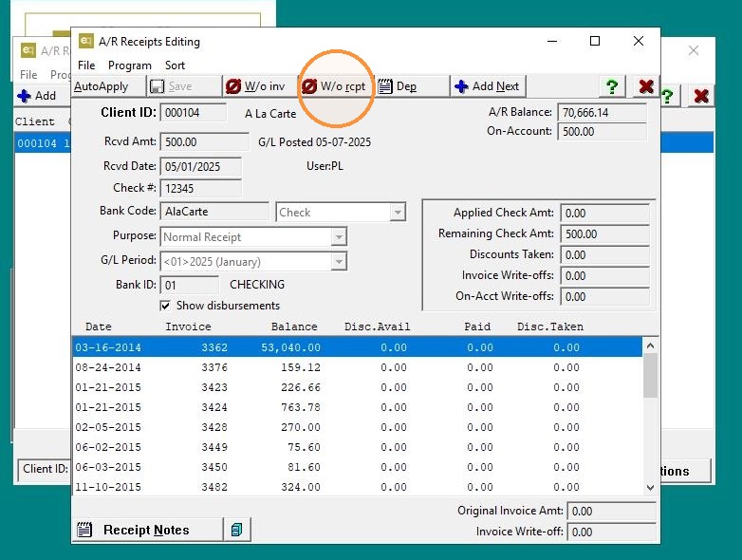Click the Disc.Taken column header
The image size is (742, 560).
(x=550, y=327)
